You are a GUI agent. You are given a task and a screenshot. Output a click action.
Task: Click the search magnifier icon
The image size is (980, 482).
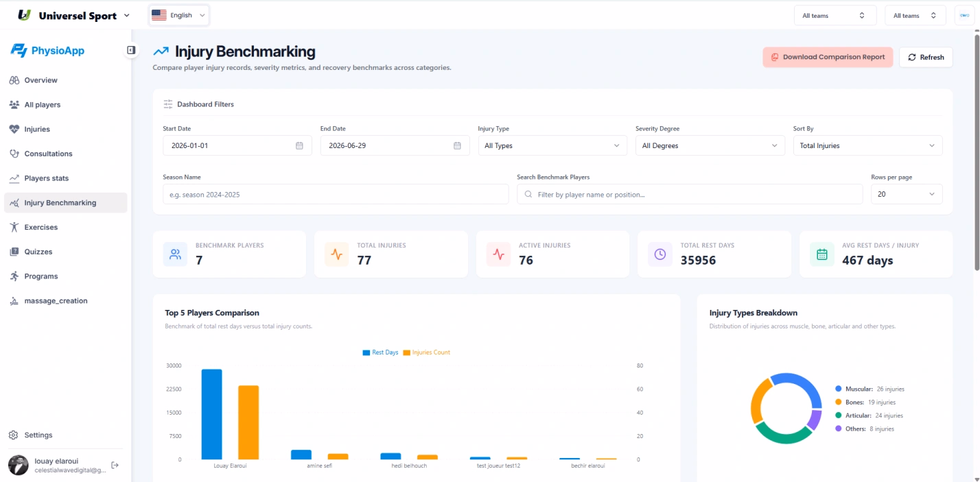[528, 195]
